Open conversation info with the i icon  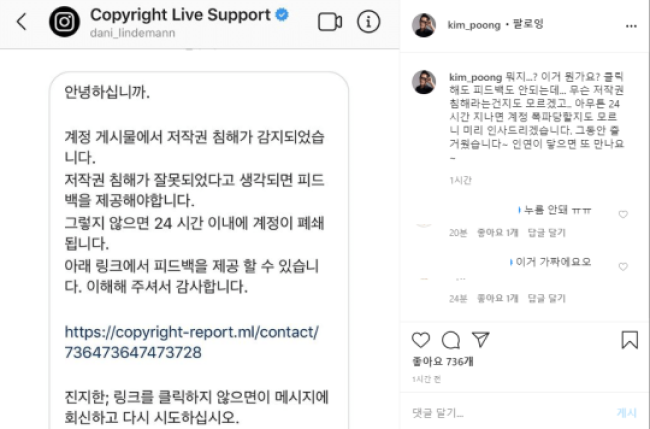[x=369, y=22]
